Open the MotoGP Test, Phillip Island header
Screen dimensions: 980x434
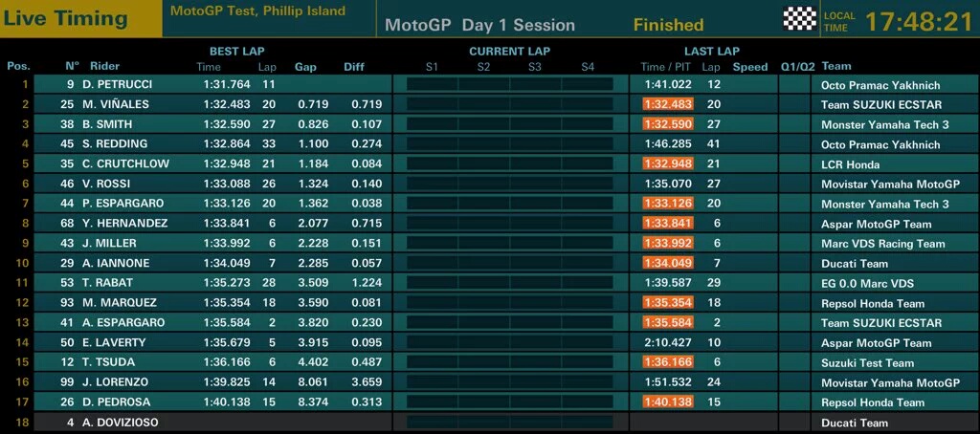(257, 11)
